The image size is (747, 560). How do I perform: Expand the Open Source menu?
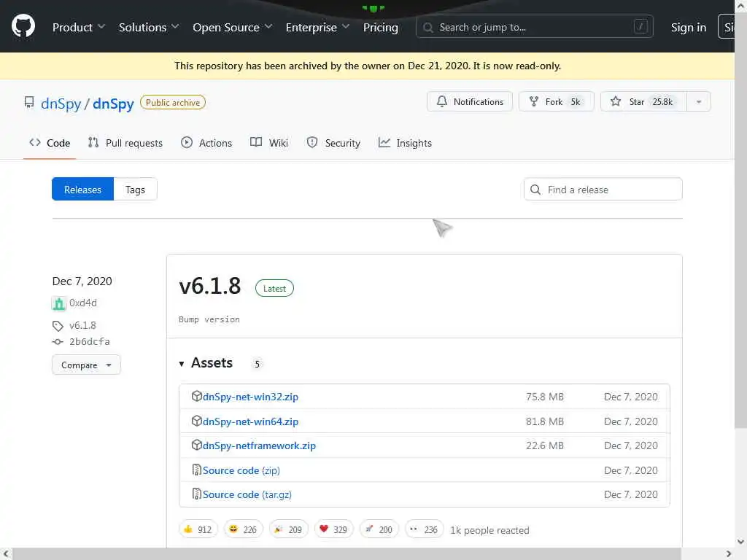pos(233,27)
